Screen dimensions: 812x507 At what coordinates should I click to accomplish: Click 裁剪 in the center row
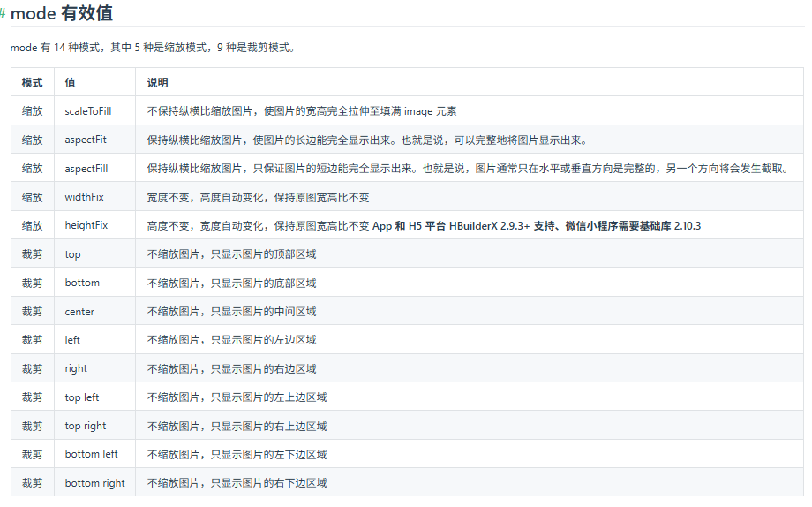(x=32, y=312)
